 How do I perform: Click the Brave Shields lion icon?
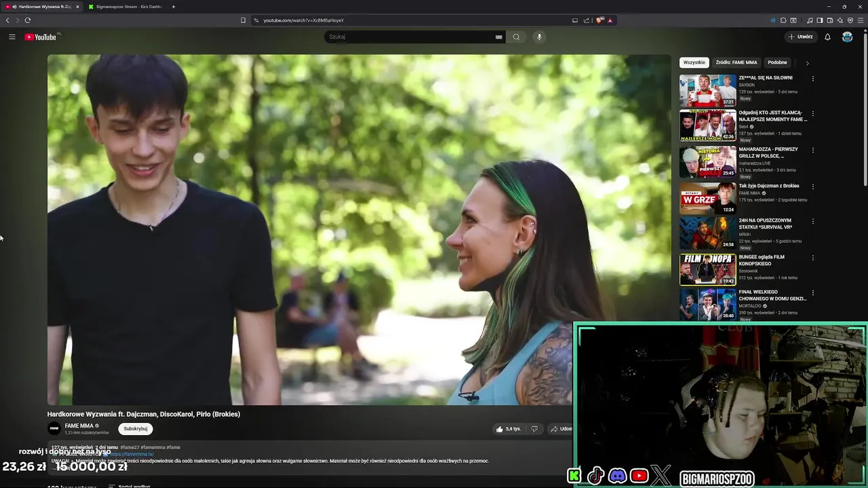tap(599, 20)
